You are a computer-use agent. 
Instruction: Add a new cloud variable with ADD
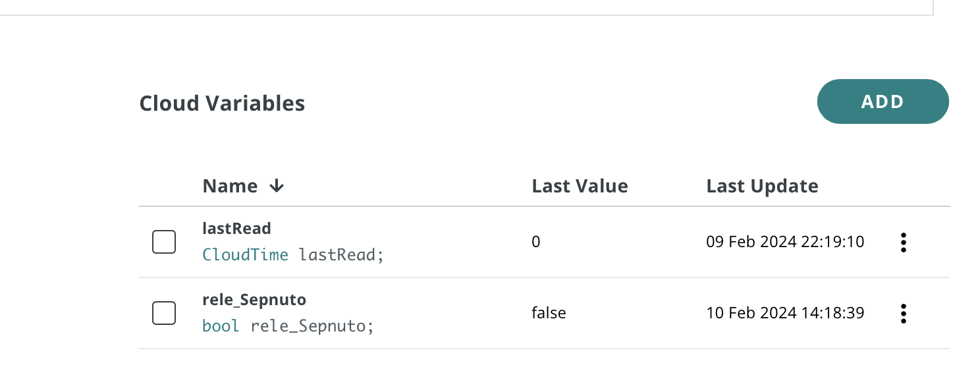883,101
